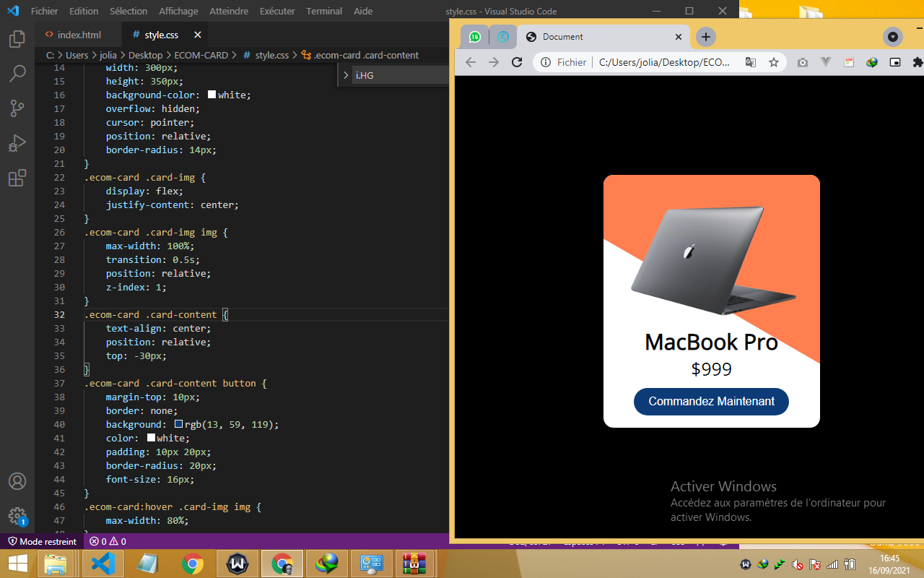Viewport: 924px width, 578px height.
Task: Open a new tab in Chrome
Action: 706,37
